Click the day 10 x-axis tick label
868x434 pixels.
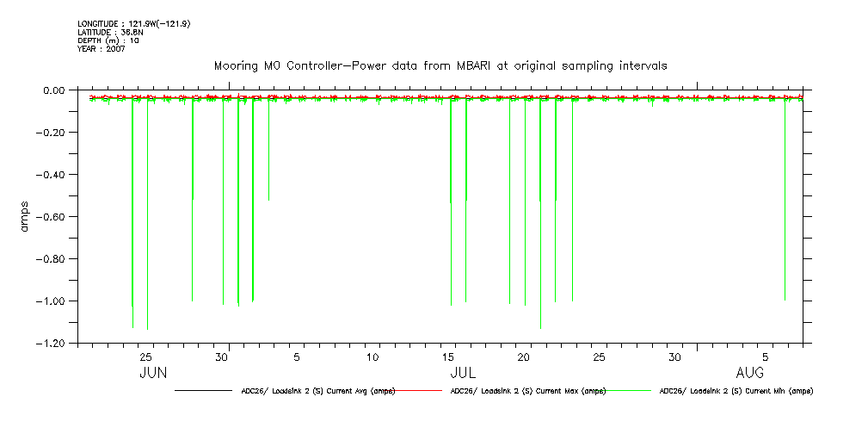tap(372, 356)
